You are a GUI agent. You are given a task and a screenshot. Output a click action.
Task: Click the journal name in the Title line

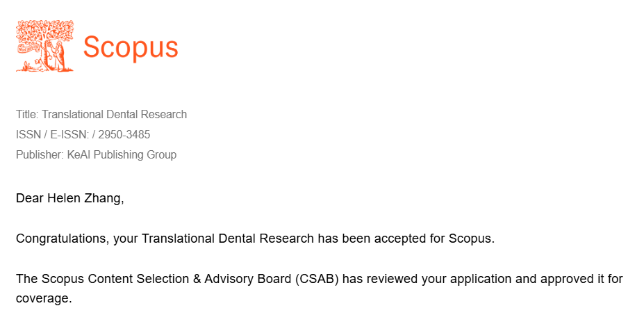[114, 114]
